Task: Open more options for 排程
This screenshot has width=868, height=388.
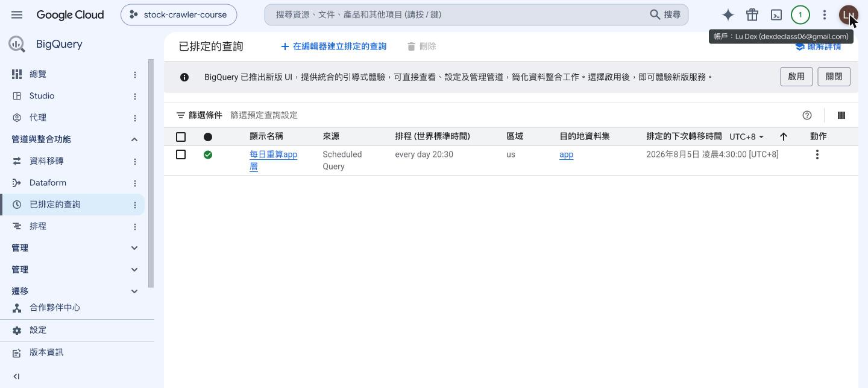Action: [135, 226]
